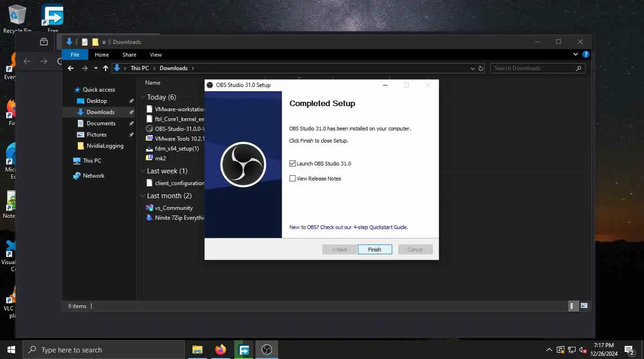Screen dimensions: 644x359
Task: Click the taskbar search box
Action: click(103, 350)
